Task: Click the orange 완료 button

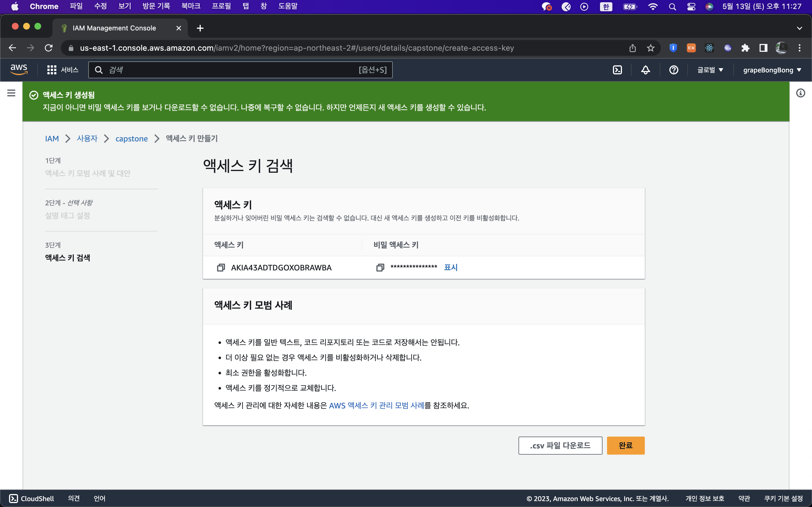Action: click(x=625, y=445)
